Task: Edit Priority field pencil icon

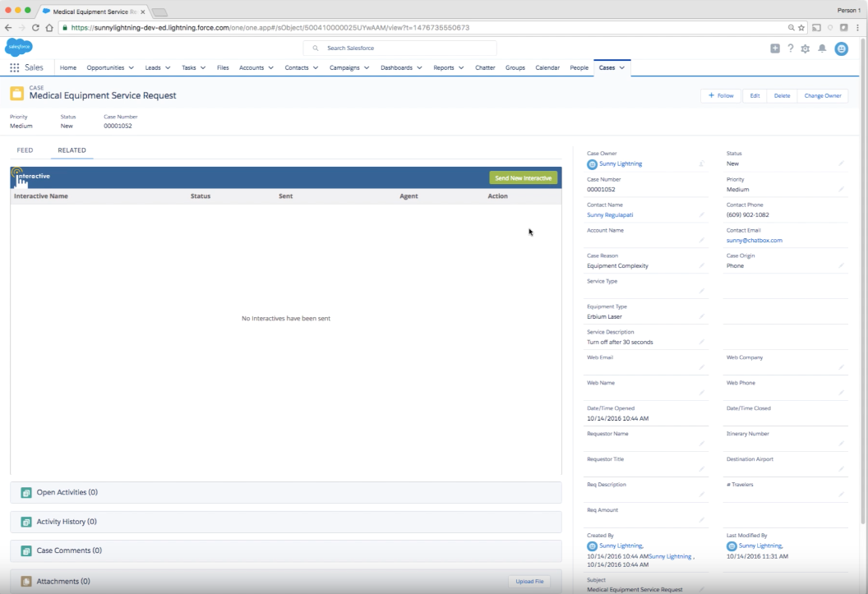Action: (841, 189)
